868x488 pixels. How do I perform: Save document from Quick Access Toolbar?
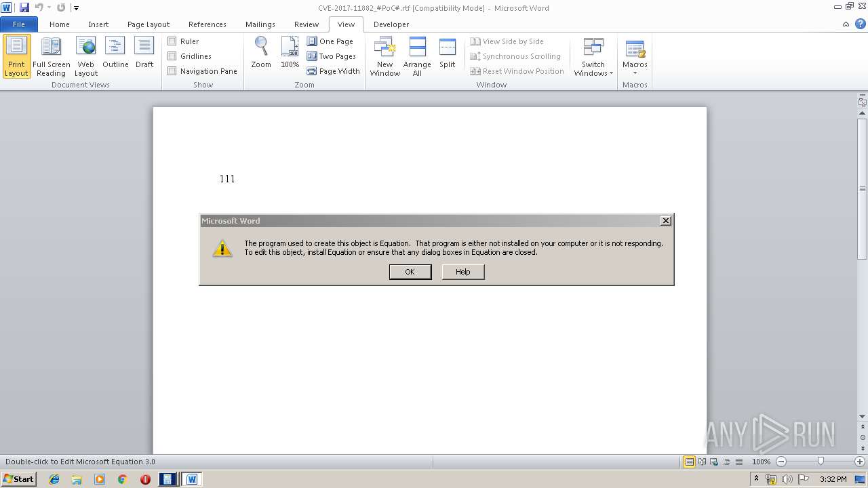click(24, 7)
